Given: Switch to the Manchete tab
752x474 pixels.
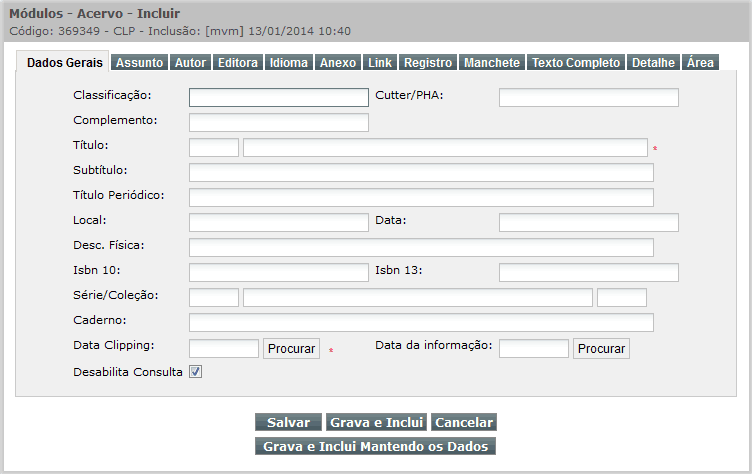Looking at the screenshot, I should 492,62.
